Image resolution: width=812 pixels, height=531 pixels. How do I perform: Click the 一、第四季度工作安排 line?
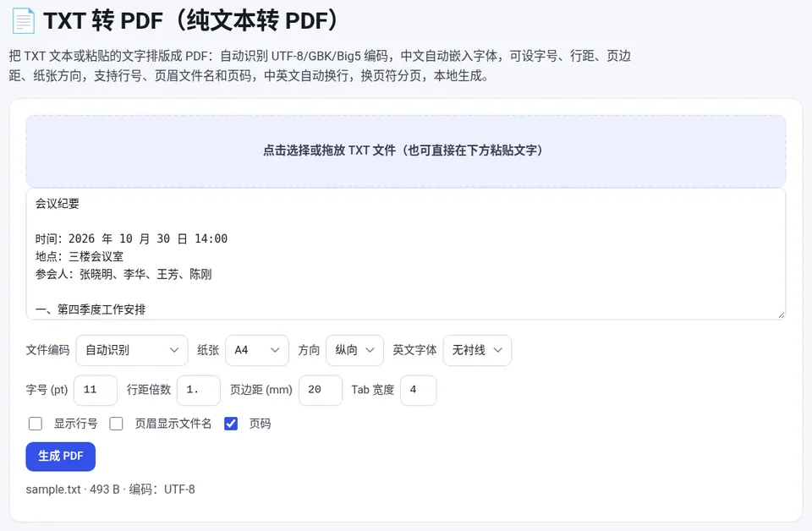91,309
